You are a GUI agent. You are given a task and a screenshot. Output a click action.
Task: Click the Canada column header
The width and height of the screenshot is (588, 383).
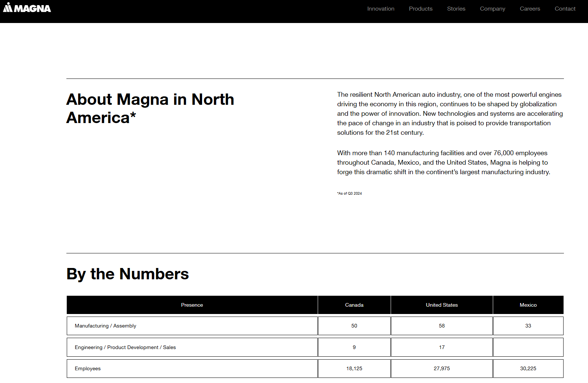[x=354, y=305]
